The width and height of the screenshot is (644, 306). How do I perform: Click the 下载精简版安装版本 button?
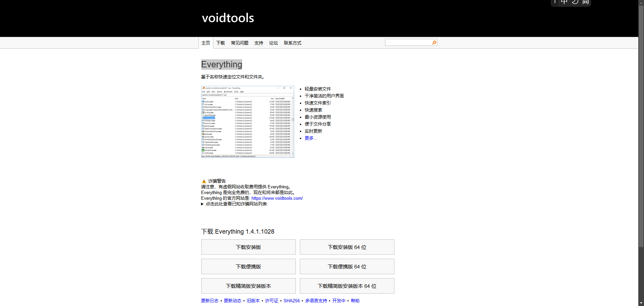(x=248, y=286)
